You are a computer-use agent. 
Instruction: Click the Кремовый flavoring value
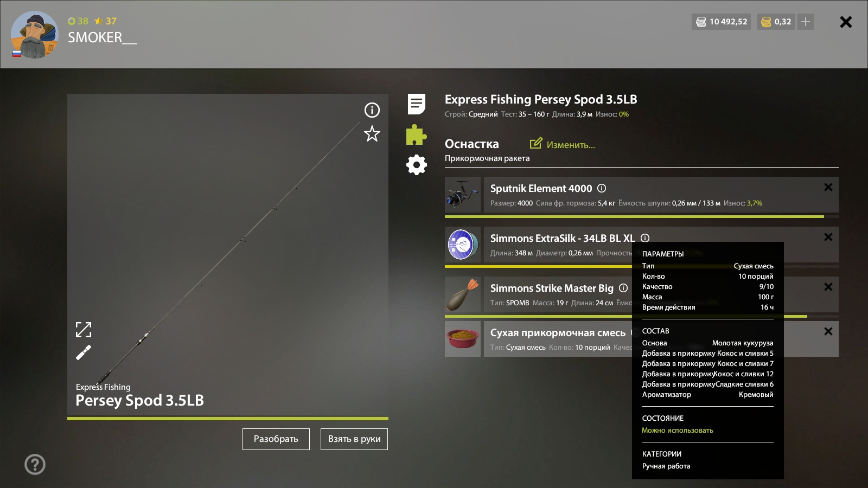(x=756, y=394)
